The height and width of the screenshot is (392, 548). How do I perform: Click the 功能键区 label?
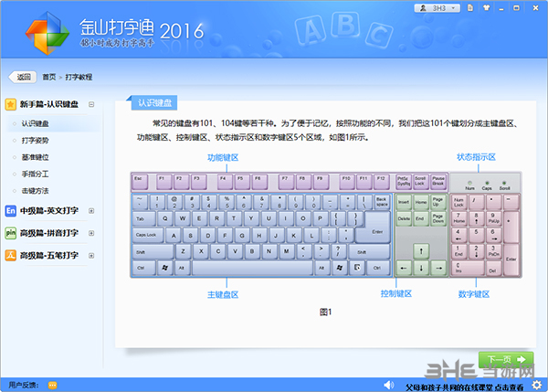pos(223,158)
